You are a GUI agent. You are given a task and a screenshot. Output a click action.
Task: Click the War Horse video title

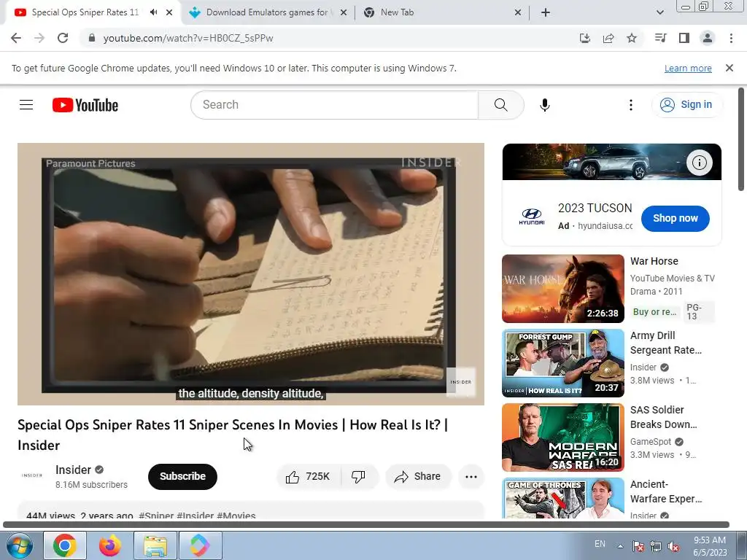[x=654, y=261]
